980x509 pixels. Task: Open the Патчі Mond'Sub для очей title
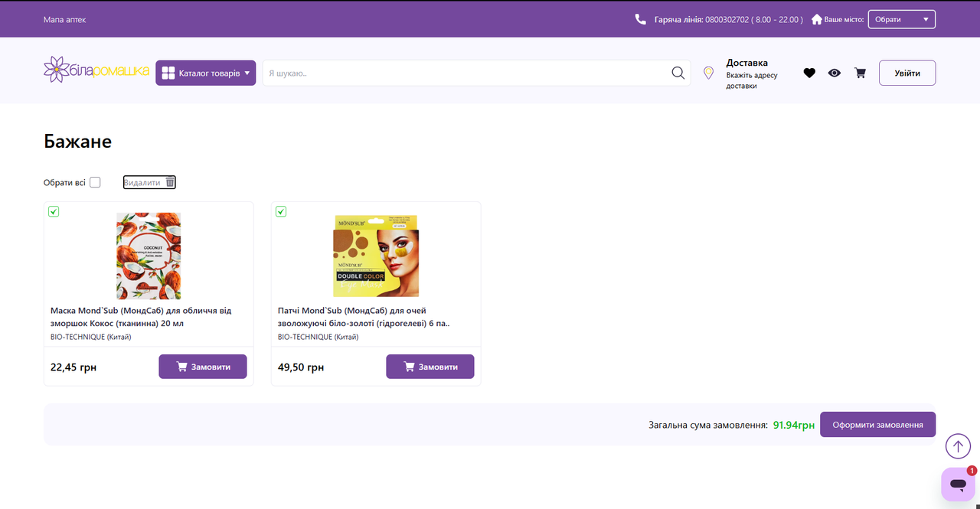[x=364, y=317]
